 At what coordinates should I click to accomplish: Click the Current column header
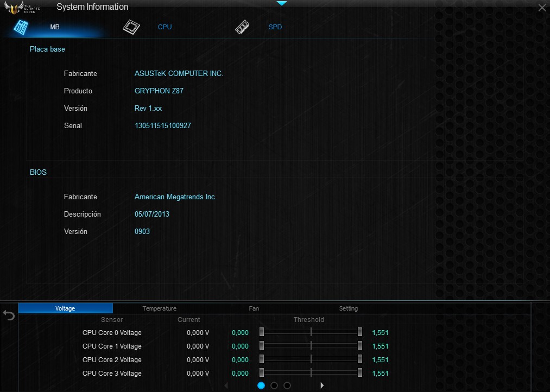[x=189, y=319]
